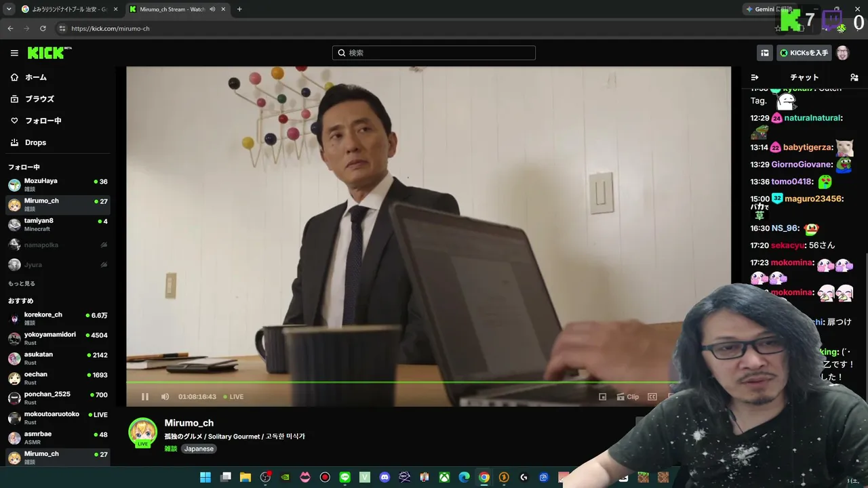
Task: Pause the live stream video
Action: coord(144,396)
